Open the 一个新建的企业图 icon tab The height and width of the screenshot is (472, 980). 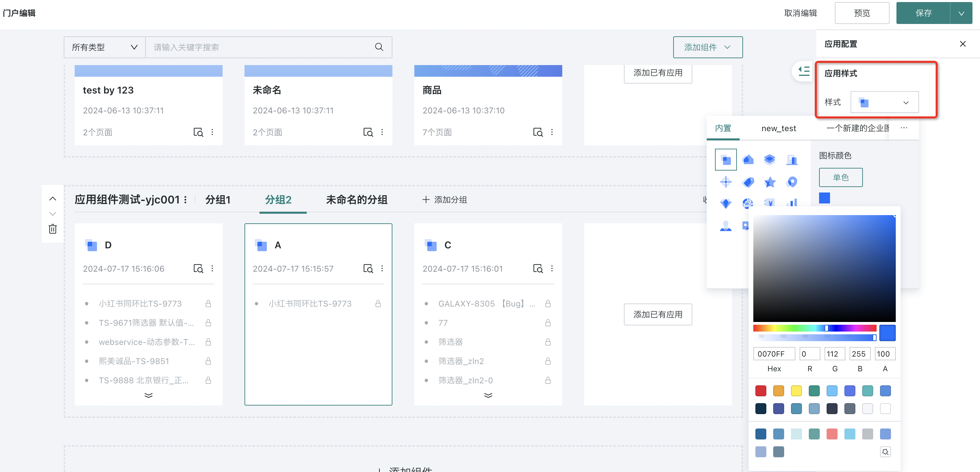(x=857, y=128)
